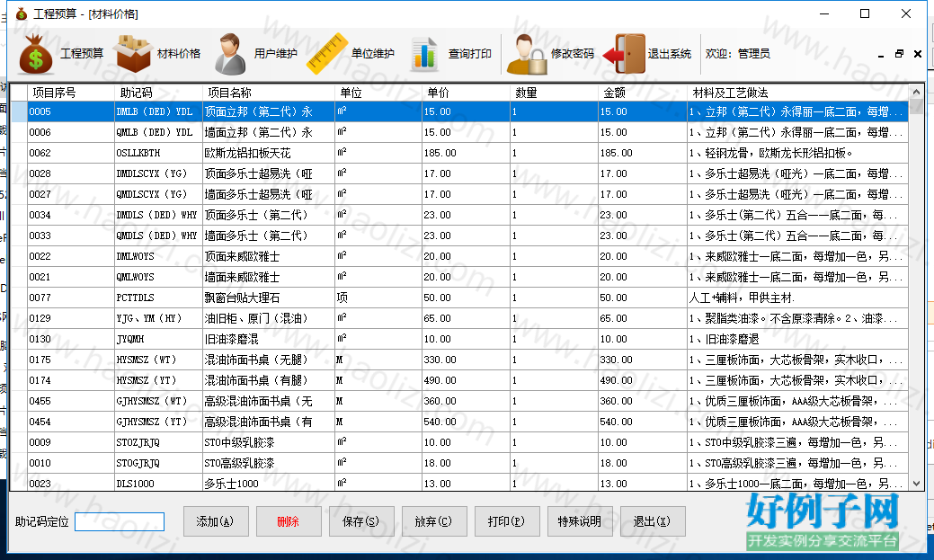
Task: Restore the inner 材料价格 child window
Action: pyautogui.click(x=900, y=54)
